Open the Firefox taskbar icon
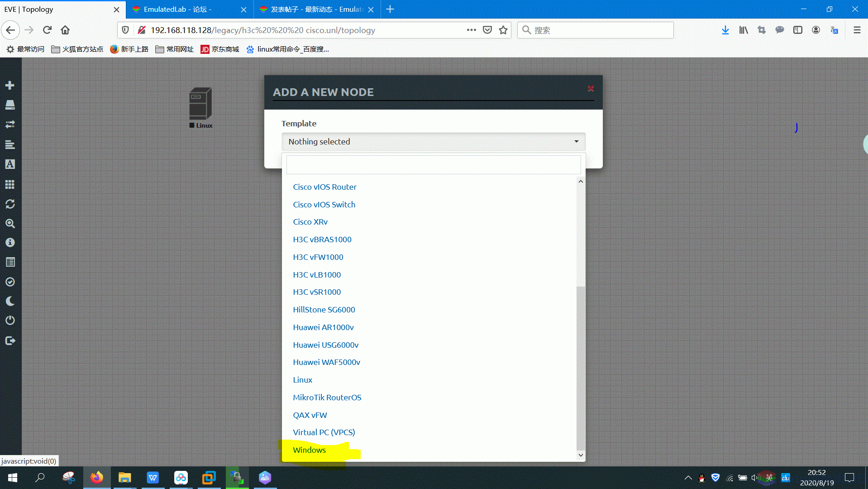The height and width of the screenshot is (489, 868). click(x=96, y=478)
